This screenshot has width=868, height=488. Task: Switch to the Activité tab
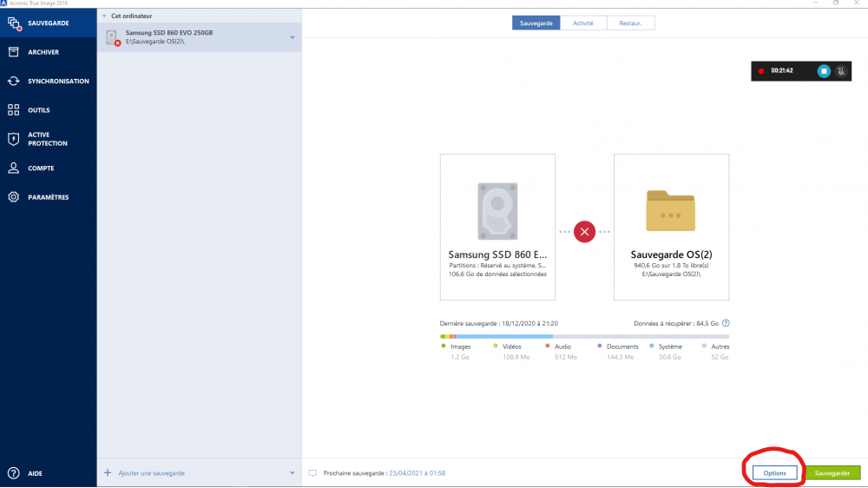[x=583, y=23]
